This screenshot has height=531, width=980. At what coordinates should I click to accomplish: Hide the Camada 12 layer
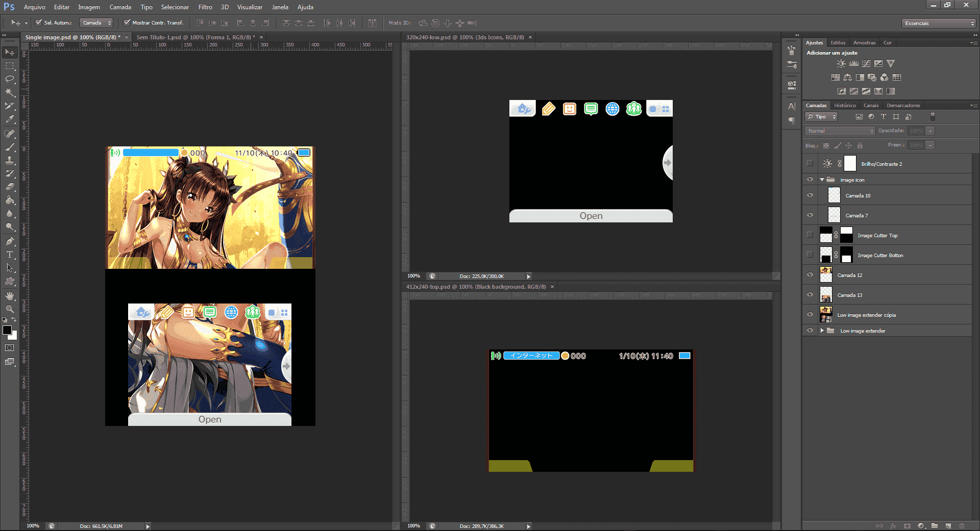810,275
